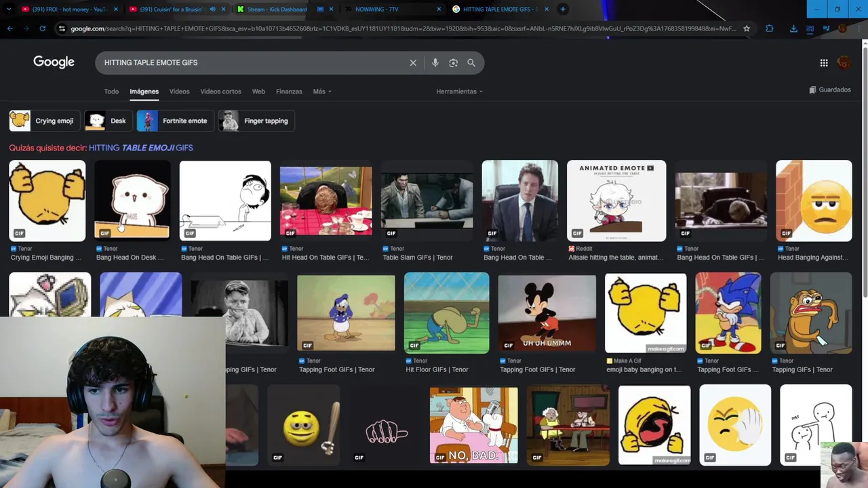Open Google Lens image search
Screen dimensions: 868x488
coord(453,62)
